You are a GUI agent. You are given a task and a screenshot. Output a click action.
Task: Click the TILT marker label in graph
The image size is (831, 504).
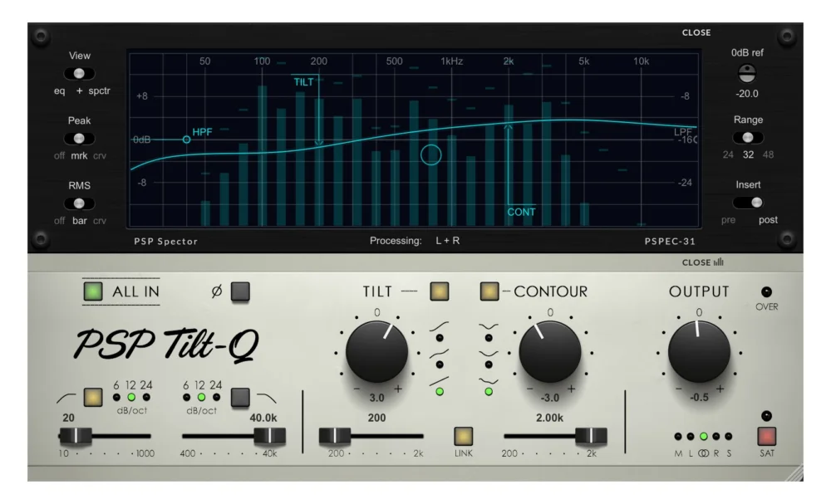[303, 82]
